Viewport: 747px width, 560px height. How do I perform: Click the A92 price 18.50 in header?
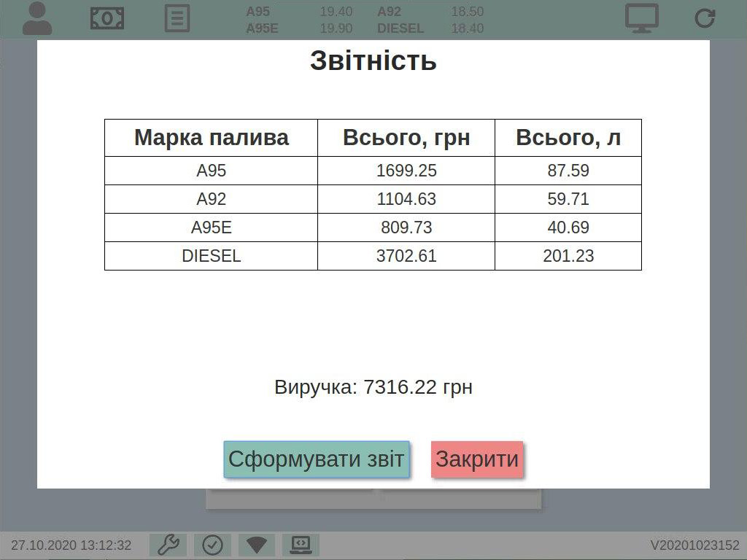[x=468, y=12]
